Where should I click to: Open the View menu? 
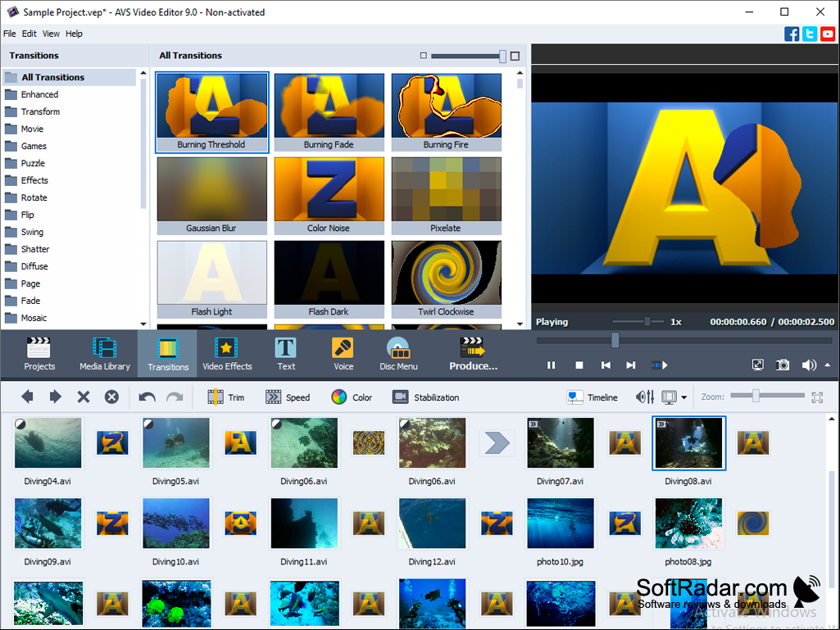(51, 34)
